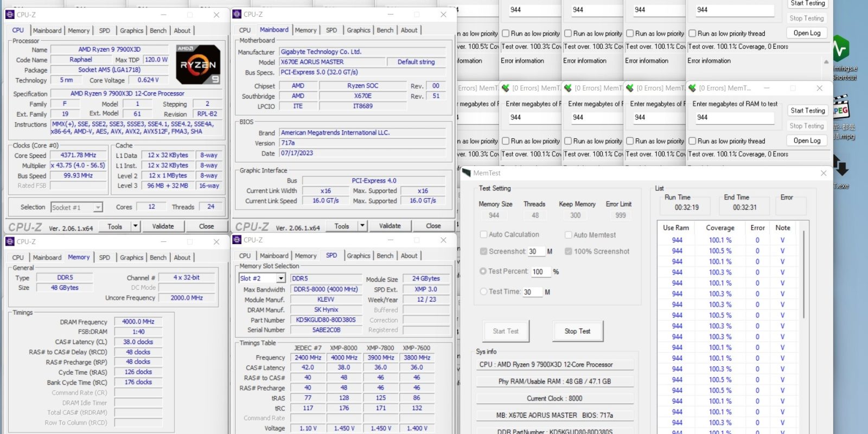The height and width of the screenshot is (434, 868).
Task: Switch to Bench tab in the CPU window
Action: click(158, 31)
